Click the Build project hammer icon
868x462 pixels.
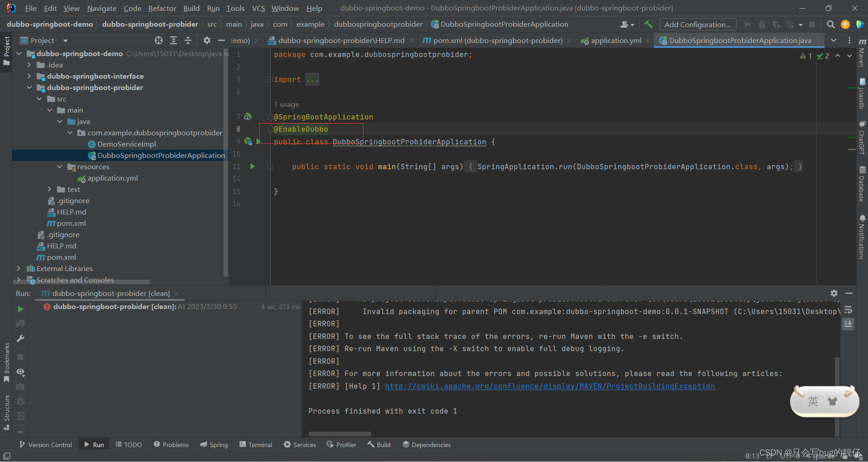[649, 24]
